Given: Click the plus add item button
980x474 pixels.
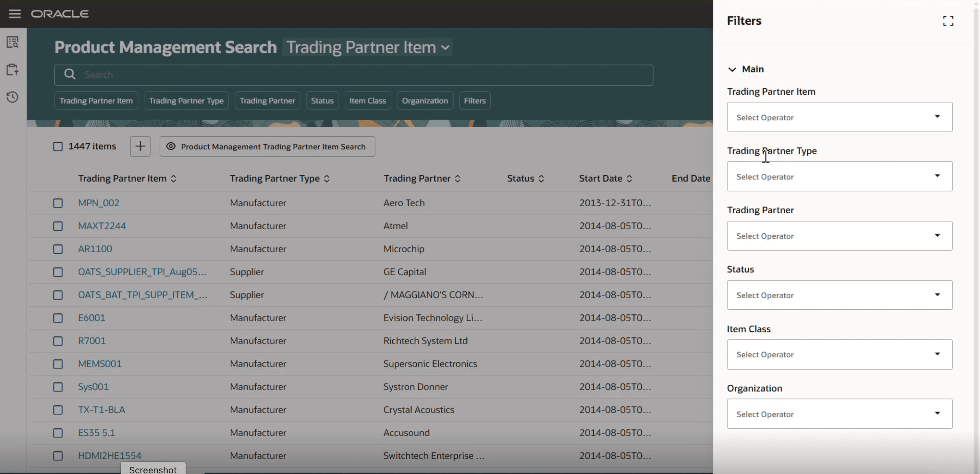Looking at the screenshot, I should (x=140, y=146).
